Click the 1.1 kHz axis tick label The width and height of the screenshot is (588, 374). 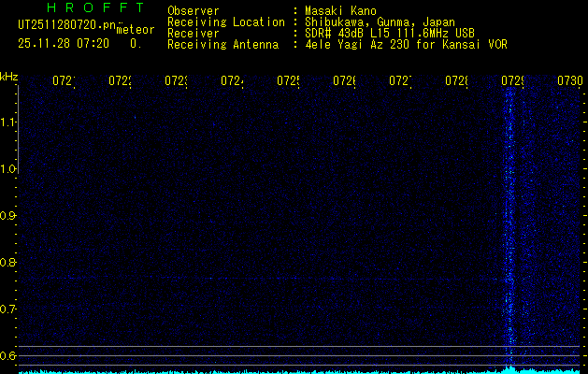(7, 122)
